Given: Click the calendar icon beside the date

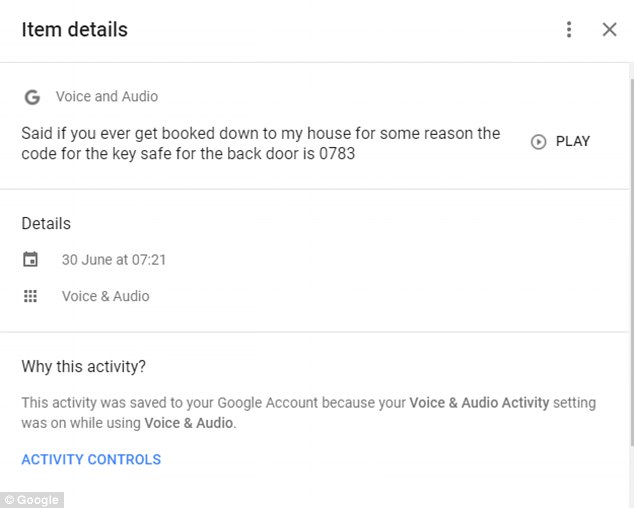Looking at the screenshot, I should (30, 259).
